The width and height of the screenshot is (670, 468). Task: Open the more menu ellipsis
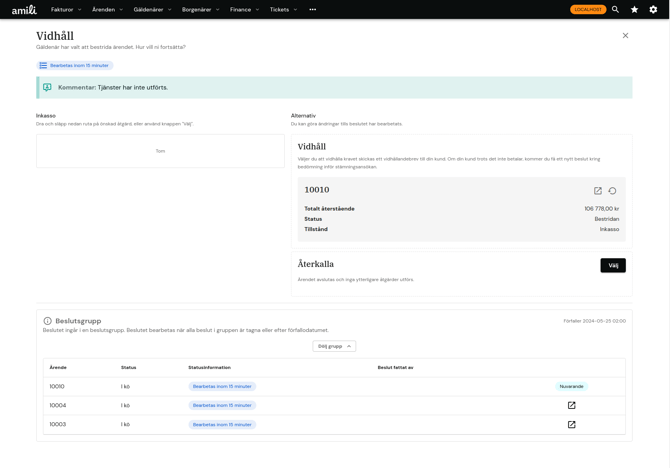pos(313,9)
